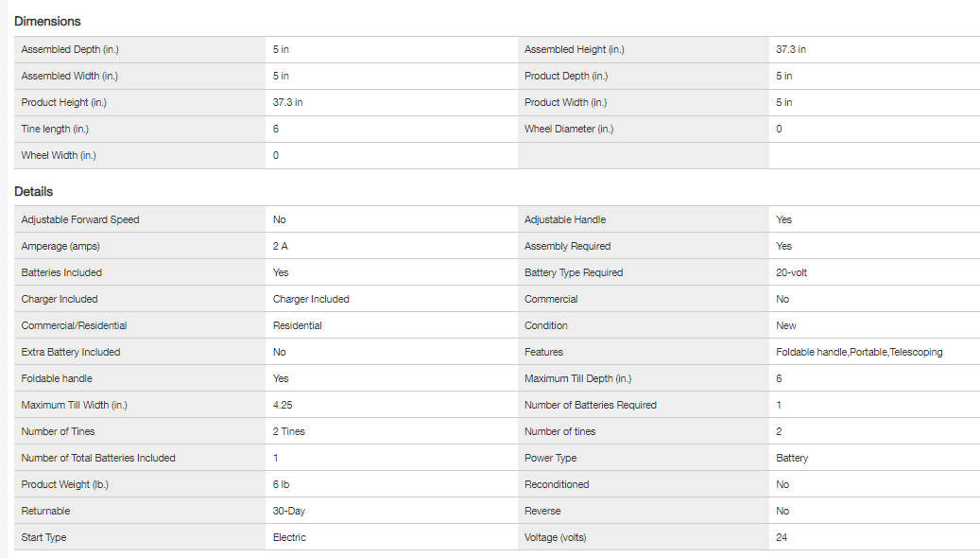980x558 pixels.
Task: Click the Dimensions section heading
Action: (x=47, y=21)
